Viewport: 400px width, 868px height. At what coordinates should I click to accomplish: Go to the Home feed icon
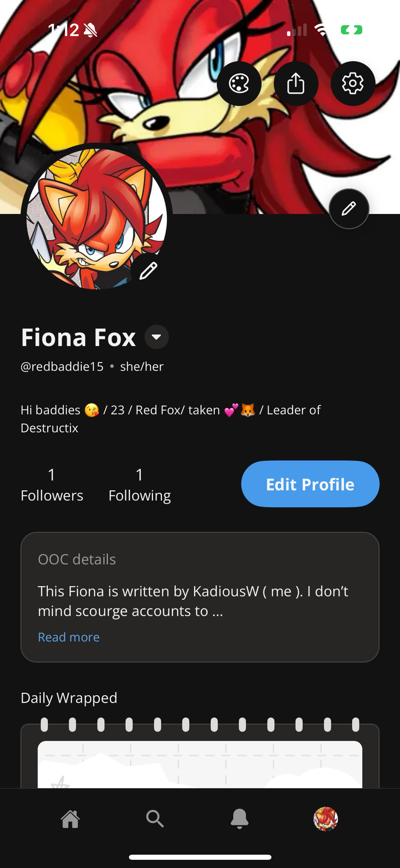pyautogui.click(x=70, y=819)
